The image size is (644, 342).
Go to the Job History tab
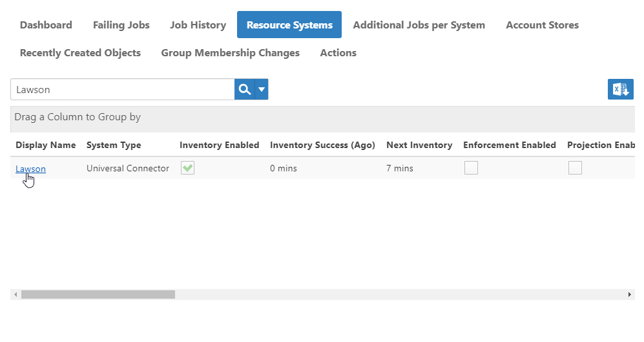click(x=198, y=25)
